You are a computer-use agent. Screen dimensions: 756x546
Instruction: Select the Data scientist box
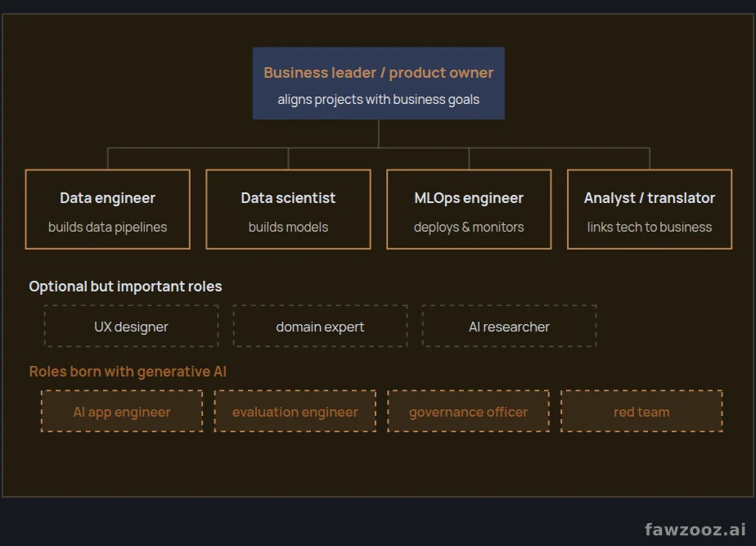pyautogui.click(x=288, y=209)
